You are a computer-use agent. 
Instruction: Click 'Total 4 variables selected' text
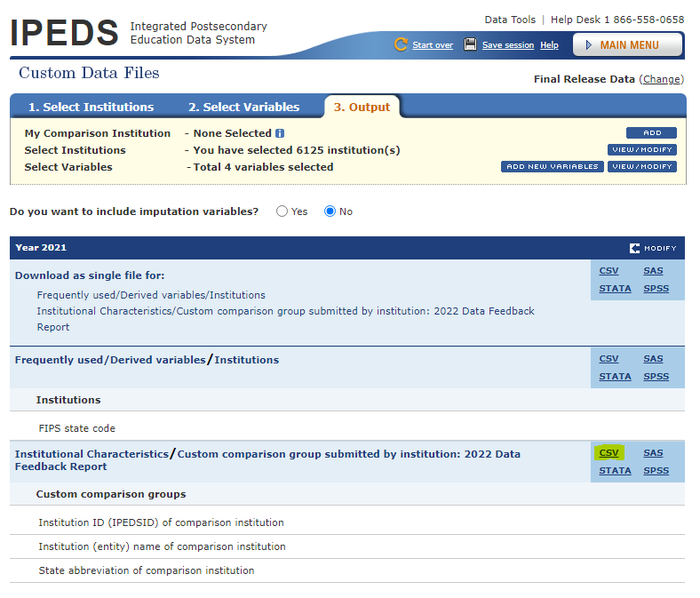coord(263,167)
